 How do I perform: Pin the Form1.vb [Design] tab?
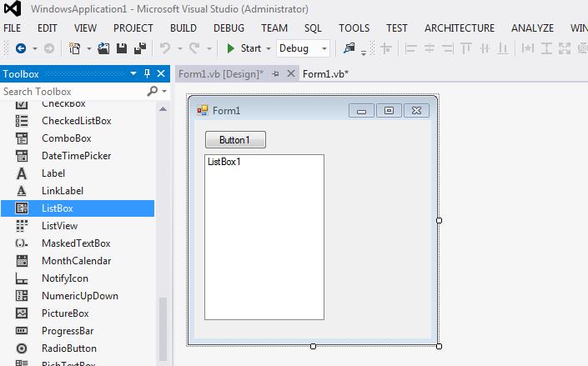[275, 74]
